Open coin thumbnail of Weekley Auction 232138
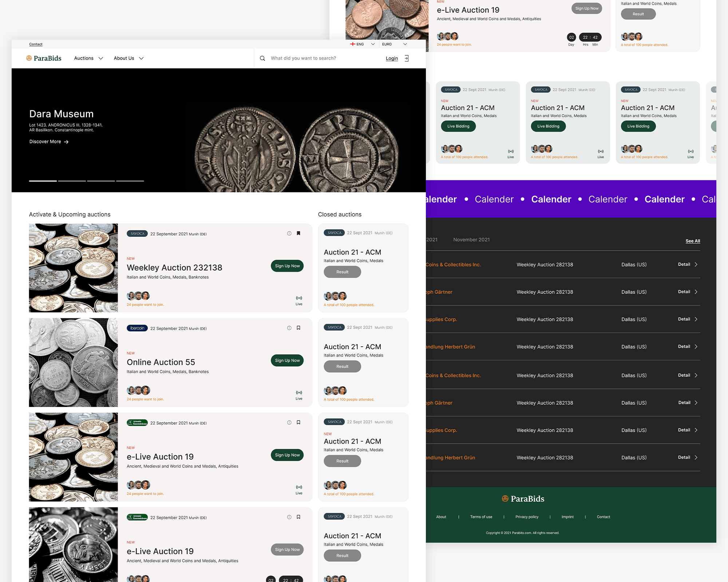 coord(74,268)
